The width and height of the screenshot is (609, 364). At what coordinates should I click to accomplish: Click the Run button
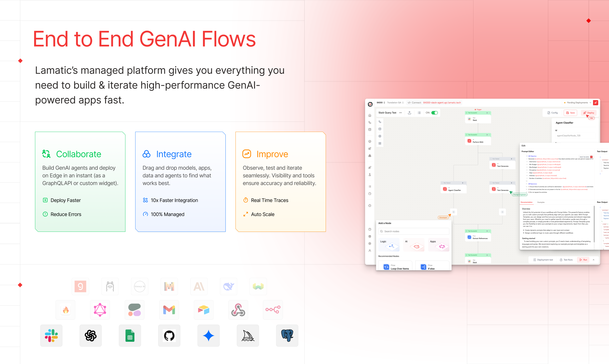coord(583,260)
